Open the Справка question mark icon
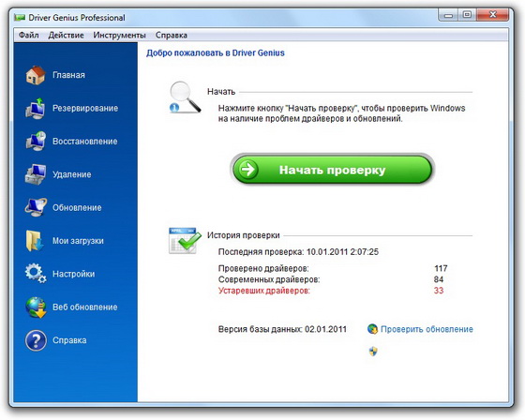This screenshot has width=525, height=420. pos(36,340)
